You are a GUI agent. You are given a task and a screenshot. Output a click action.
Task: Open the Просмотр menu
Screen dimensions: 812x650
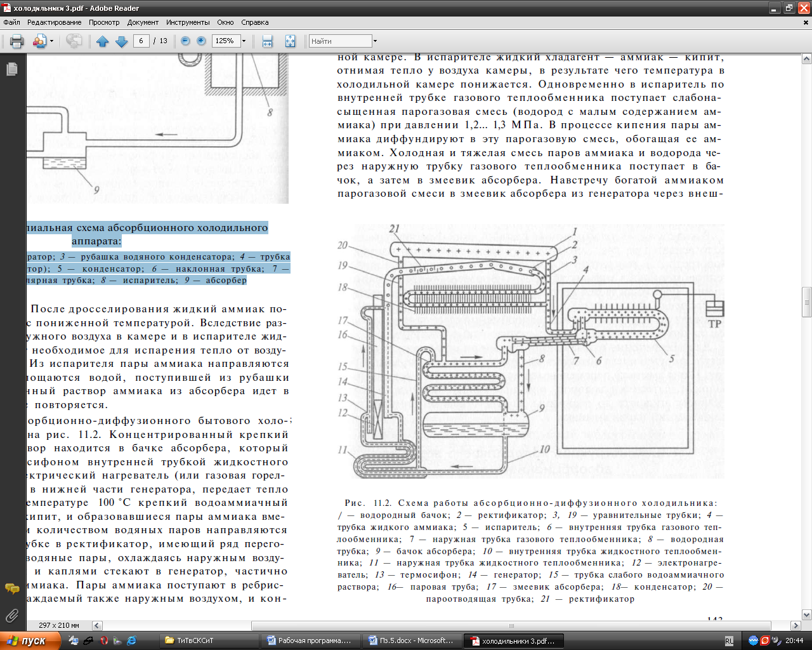click(104, 22)
